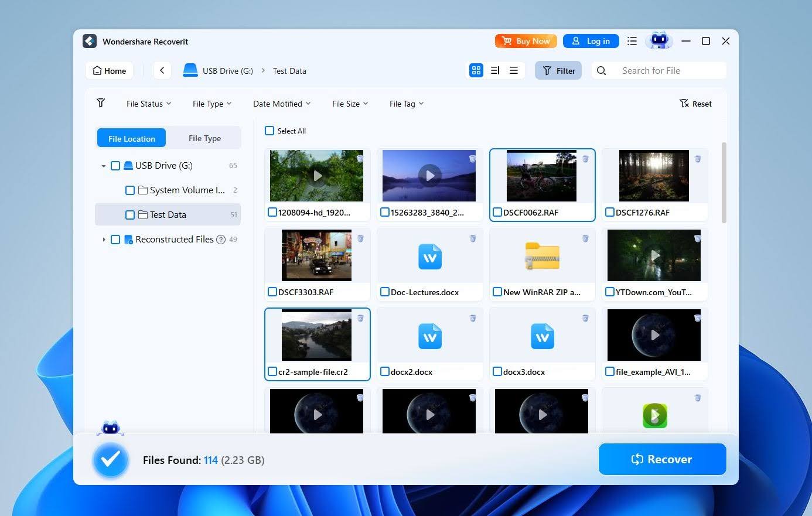Tick the USB Drive (G:) checkbox
The height and width of the screenshot is (516, 812).
[115, 166]
